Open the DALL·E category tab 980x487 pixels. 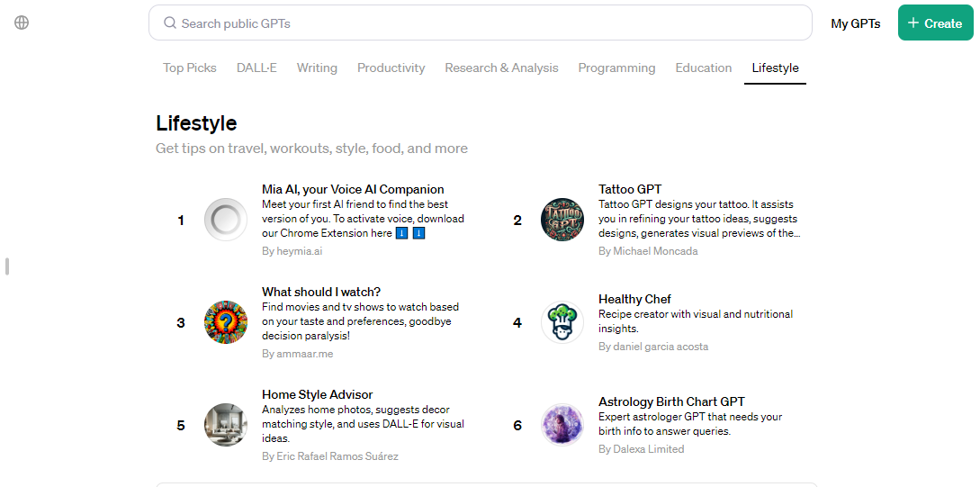[x=256, y=68]
